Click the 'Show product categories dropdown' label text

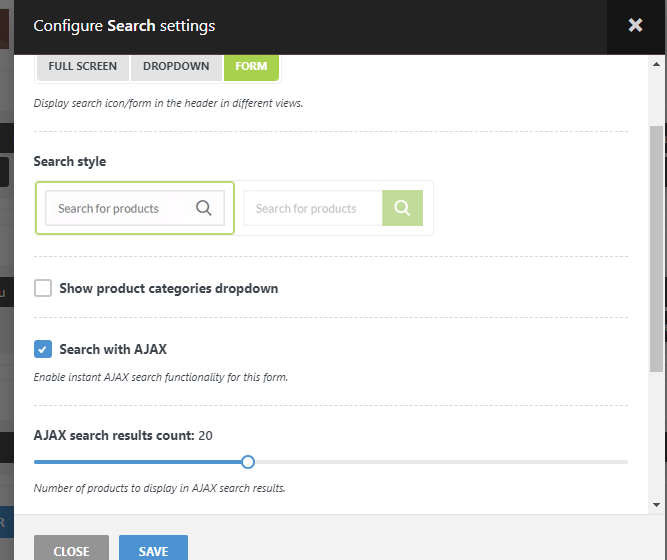click(x=168, y=288)
